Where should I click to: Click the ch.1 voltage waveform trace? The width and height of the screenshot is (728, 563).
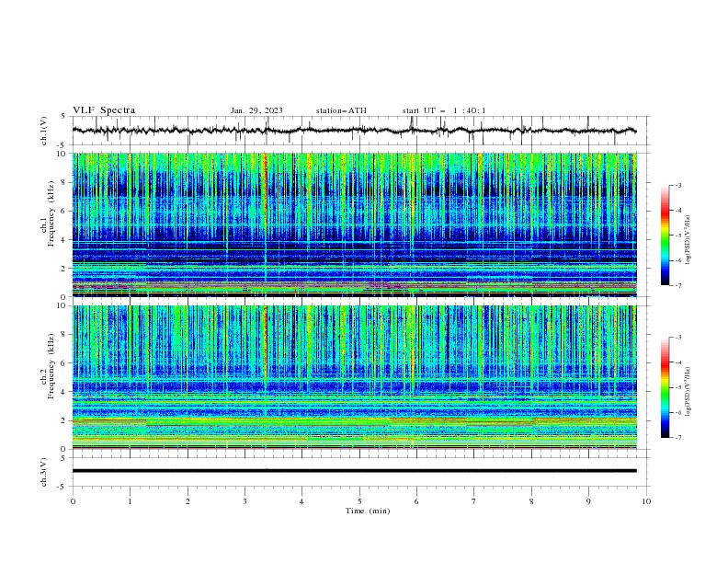pos(354,131)
